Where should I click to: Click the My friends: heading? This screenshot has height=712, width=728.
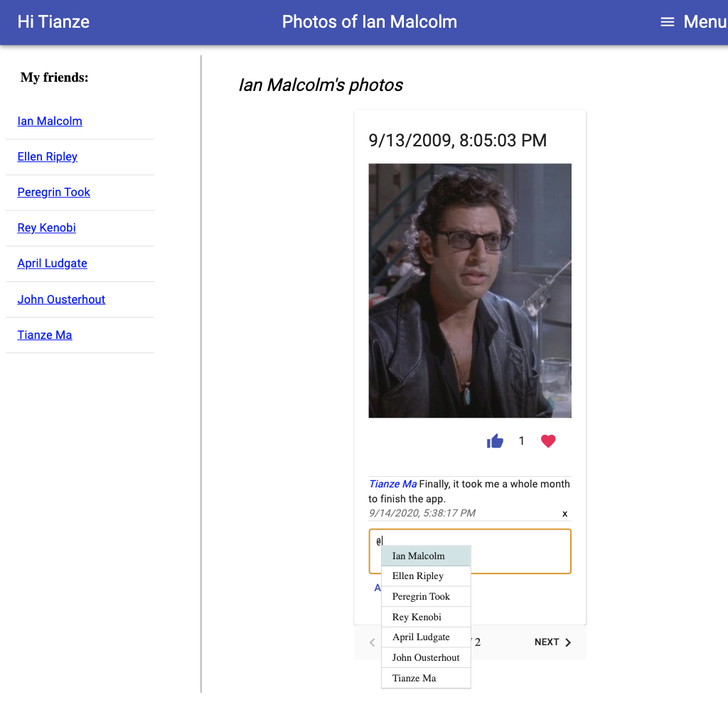pos(54,77)
